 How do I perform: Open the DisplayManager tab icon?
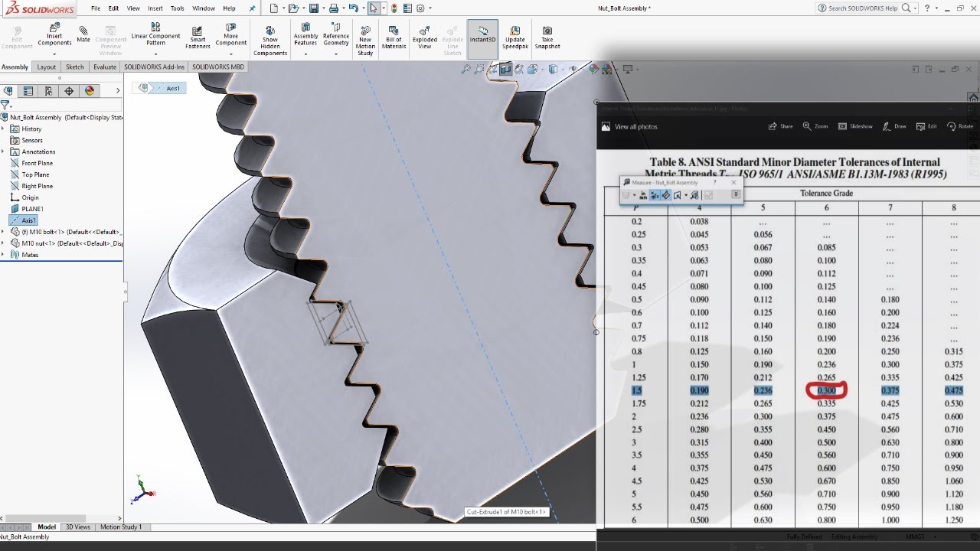[90, 90]
